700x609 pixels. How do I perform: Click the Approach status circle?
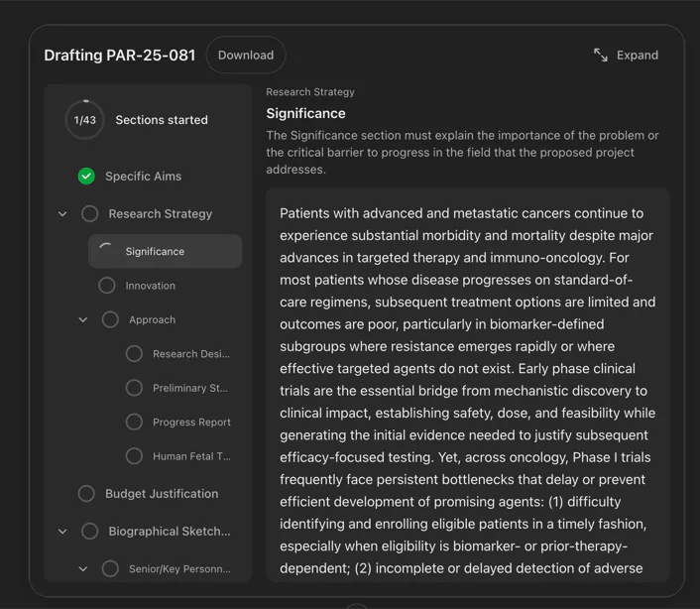(x=110, y=319)
